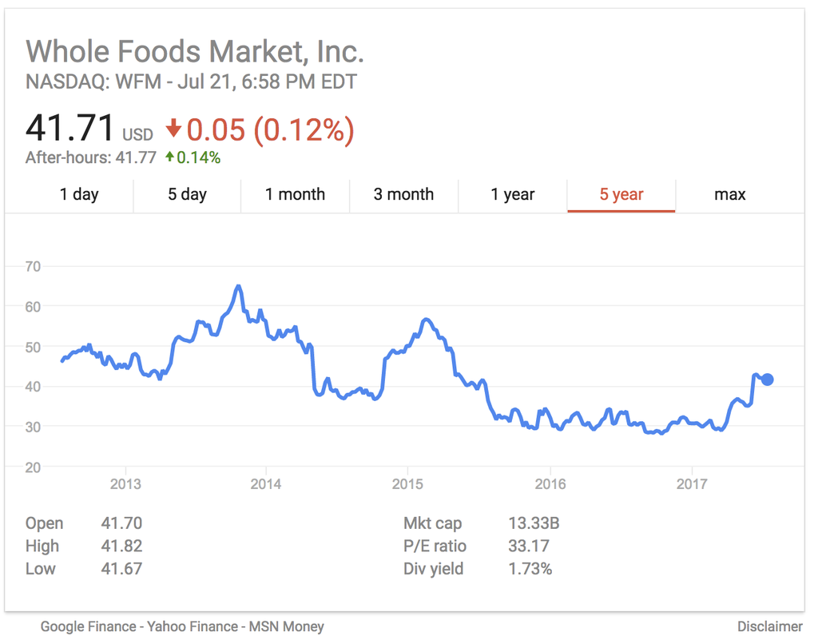Click the Mkt cap value 13.33B
818x644 pixels.
tap(534, 523)
